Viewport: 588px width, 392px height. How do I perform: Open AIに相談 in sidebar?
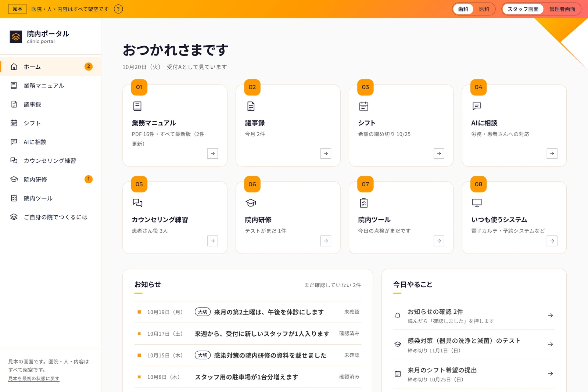coord(50,142)
